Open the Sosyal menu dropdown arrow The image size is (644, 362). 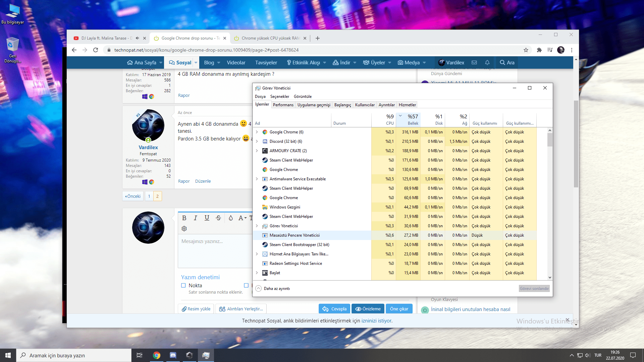click(196, 63)
